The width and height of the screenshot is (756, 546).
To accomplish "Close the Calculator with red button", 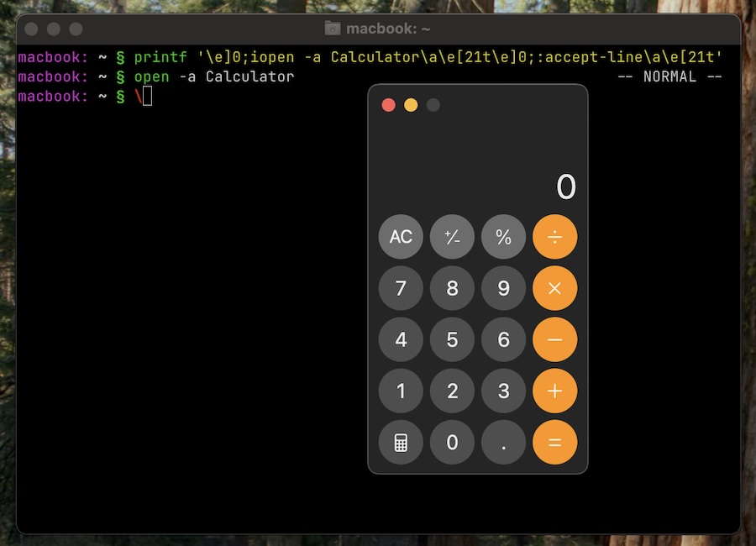I will point(389,105).
